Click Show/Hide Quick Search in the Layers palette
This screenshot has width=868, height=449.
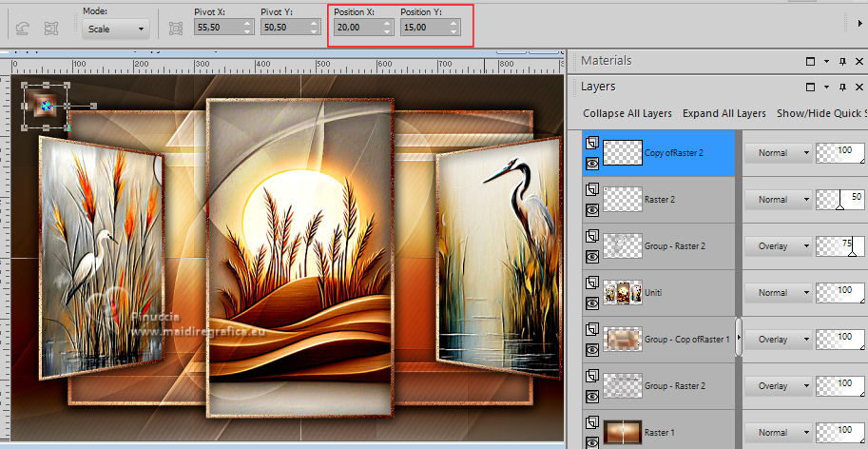tap(822, 113)
